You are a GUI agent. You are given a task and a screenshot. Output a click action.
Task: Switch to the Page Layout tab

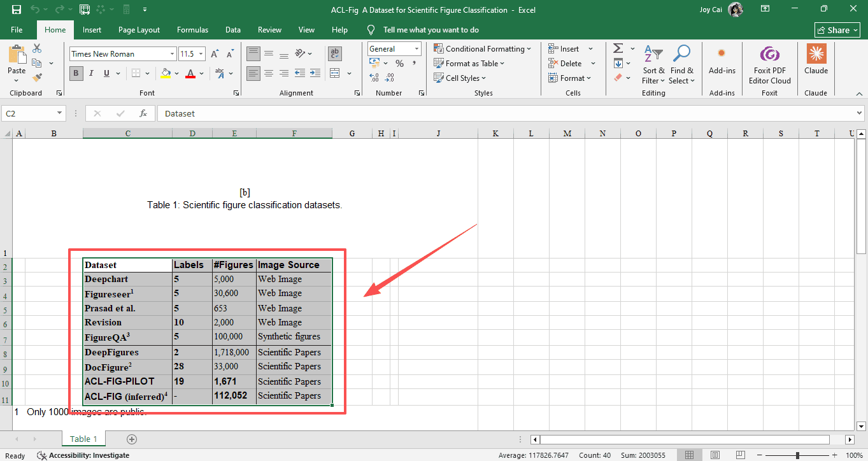click(x=139, y=30)
